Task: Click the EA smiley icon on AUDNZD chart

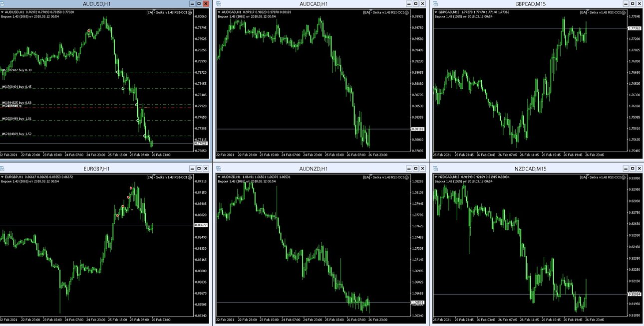Action: click(x=406, y=177)
